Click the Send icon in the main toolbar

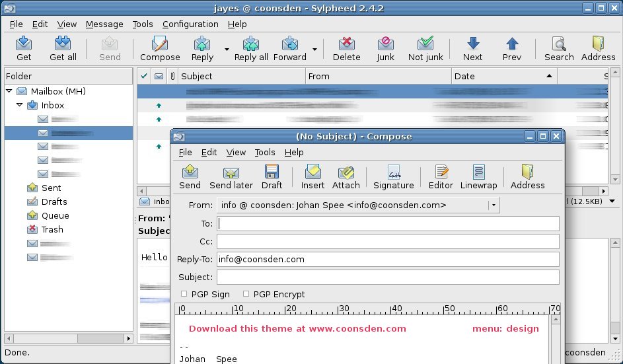[110, 44]
